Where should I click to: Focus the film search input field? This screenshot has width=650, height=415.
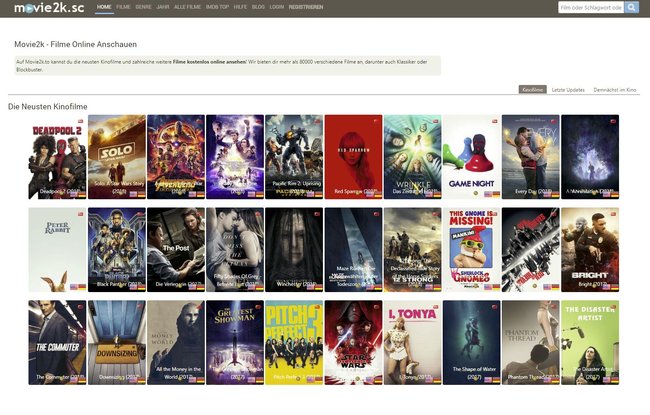(x=591, y=7)
